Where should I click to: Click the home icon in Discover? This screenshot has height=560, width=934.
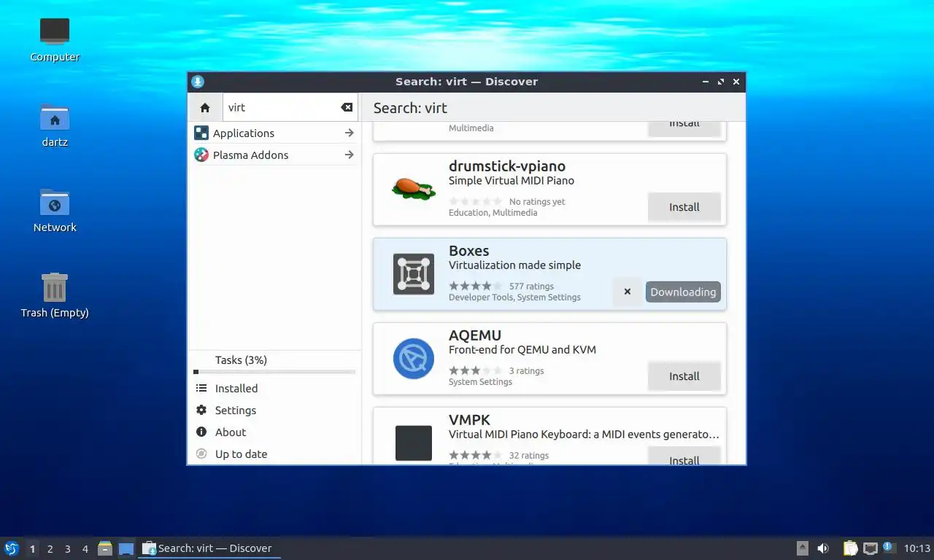click(205, 107)
